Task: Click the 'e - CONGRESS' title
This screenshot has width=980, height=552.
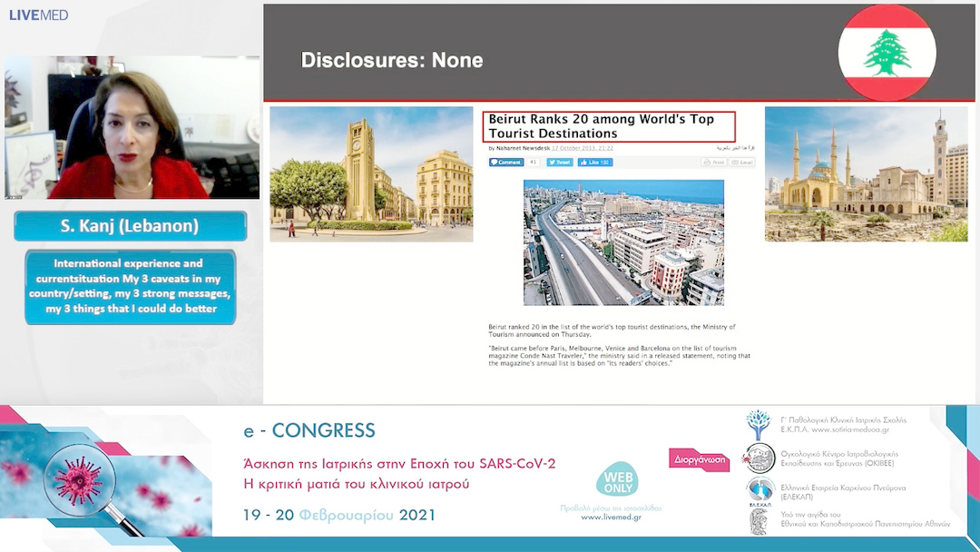Action: (309, 430)
